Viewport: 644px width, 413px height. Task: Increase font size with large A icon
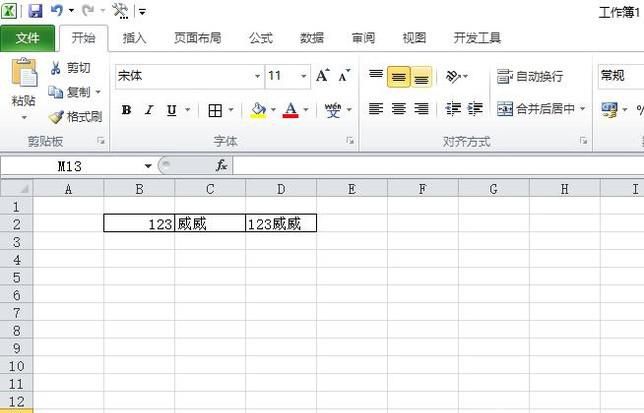pos(322,76)
